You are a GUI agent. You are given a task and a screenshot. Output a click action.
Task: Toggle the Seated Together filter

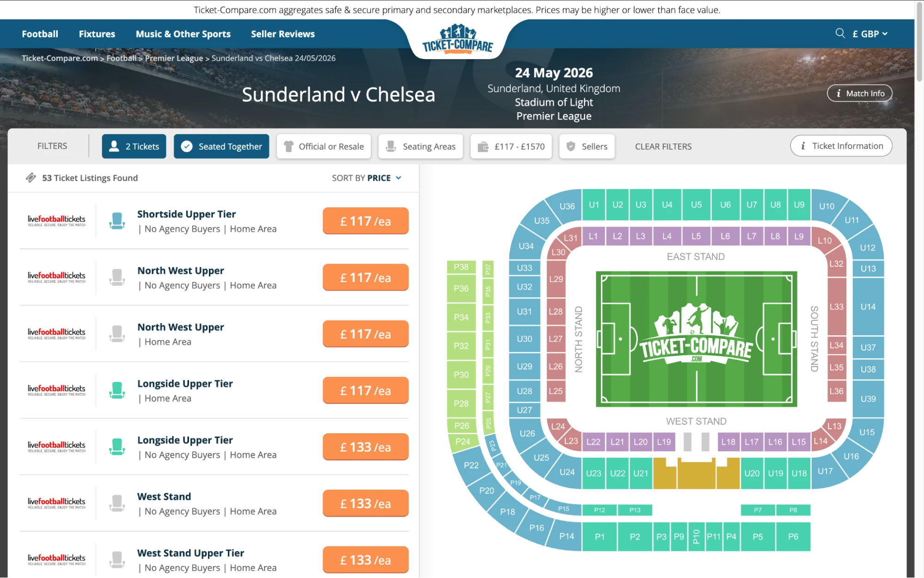221,146
